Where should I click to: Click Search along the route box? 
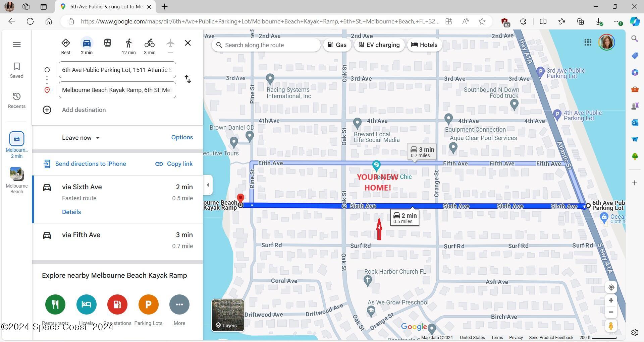[266, 45]
